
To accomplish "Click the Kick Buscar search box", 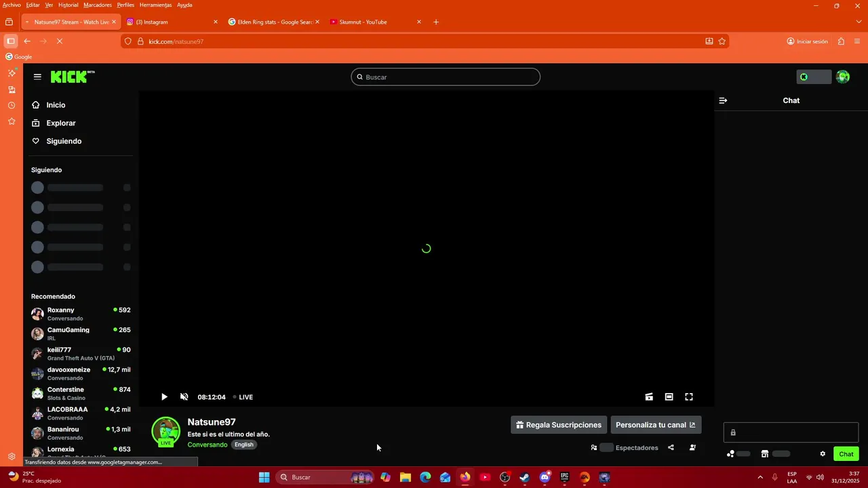I will 446,77.
